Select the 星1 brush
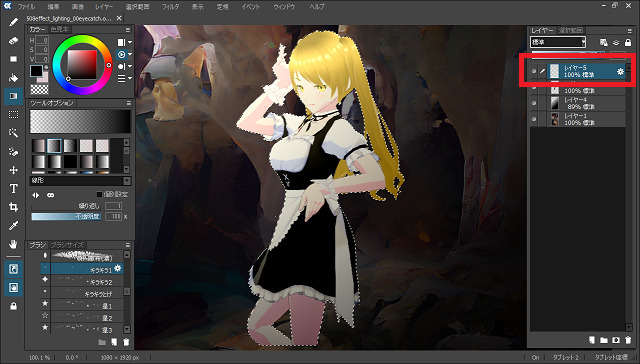This screenshot has height=364, width=640. [82, 305]
